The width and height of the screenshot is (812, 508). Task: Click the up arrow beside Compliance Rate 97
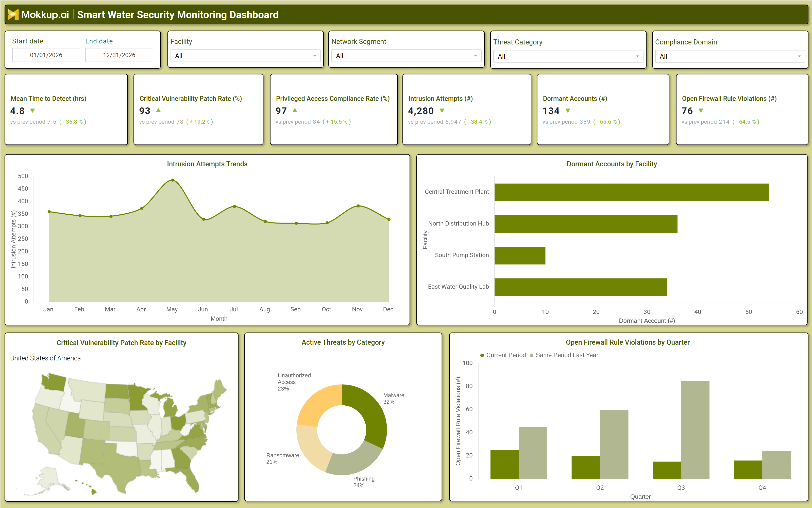point(295,110)
